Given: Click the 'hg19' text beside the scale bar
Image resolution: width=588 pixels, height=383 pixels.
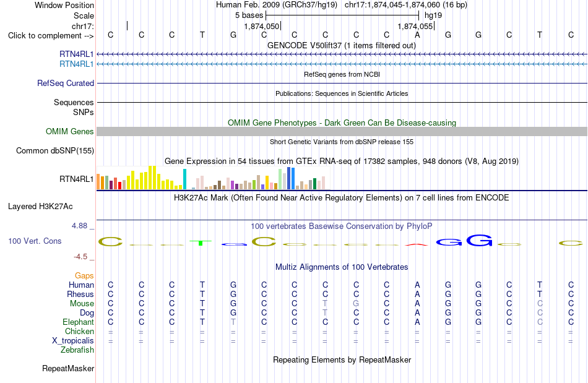Looking at the screenshot, I should tap(433, 15).
